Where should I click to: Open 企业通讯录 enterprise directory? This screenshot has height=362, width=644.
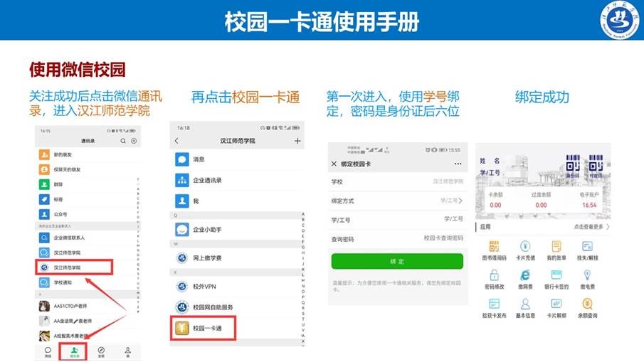pos(237,180)
